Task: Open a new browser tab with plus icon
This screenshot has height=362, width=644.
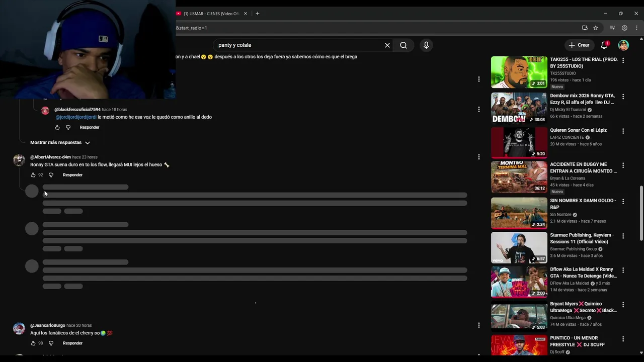Action: click(258, 14)
